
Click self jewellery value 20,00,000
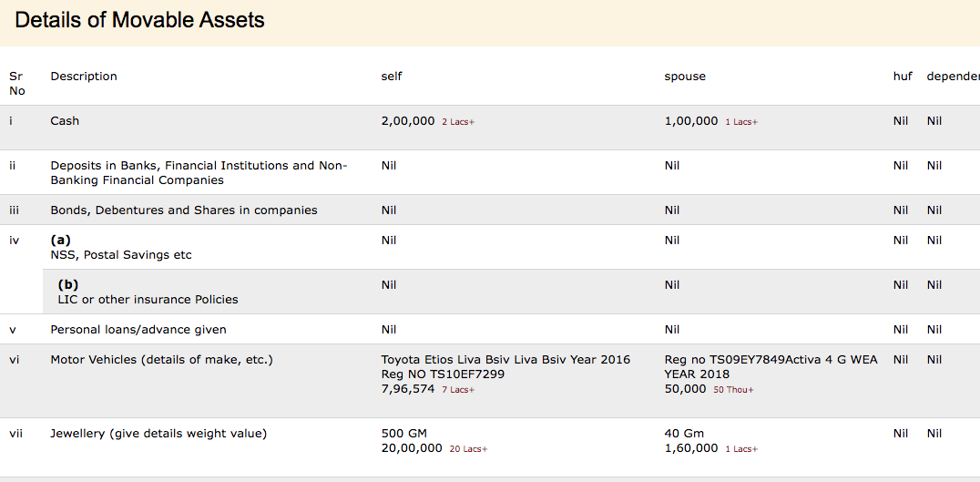click(x=412, y=448)
